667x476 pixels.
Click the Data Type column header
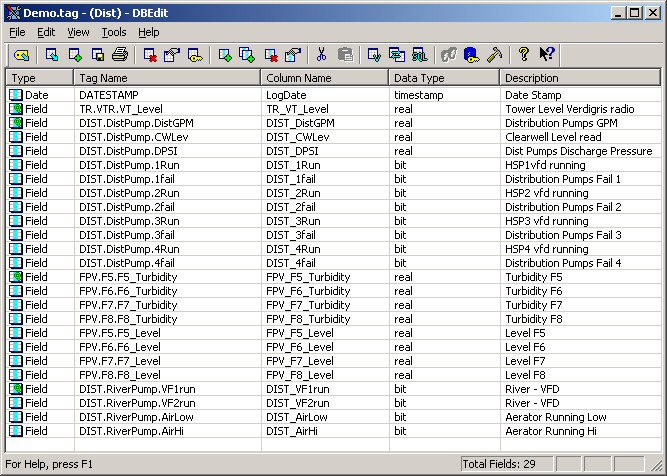pos(444,78)
